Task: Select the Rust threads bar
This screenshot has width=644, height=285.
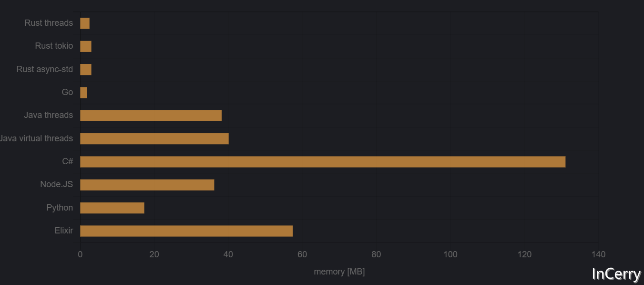Action: (x=85, y=23)
